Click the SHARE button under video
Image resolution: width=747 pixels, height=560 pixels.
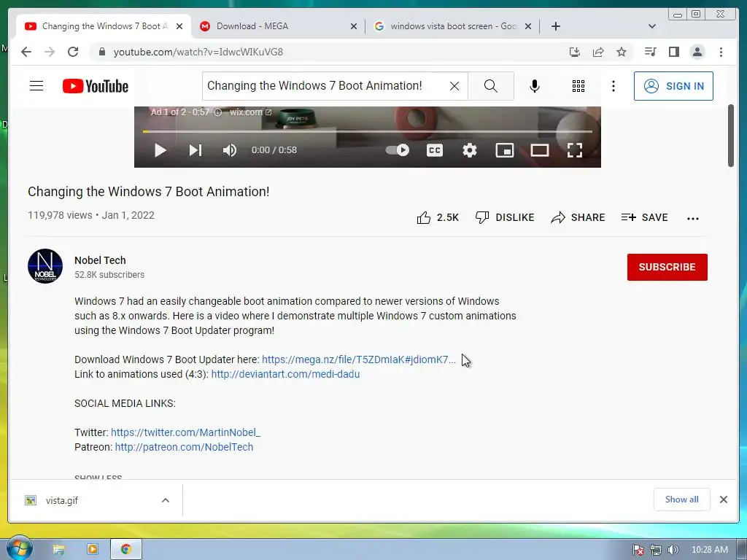tap(578, 217)
